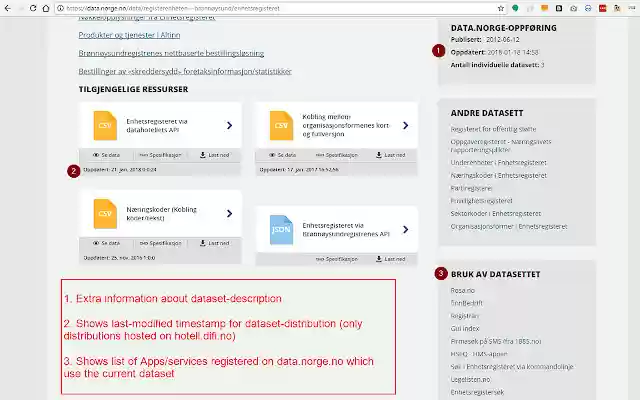Click Oppdatert 21. jan. timestamp text

pos(120,170)
